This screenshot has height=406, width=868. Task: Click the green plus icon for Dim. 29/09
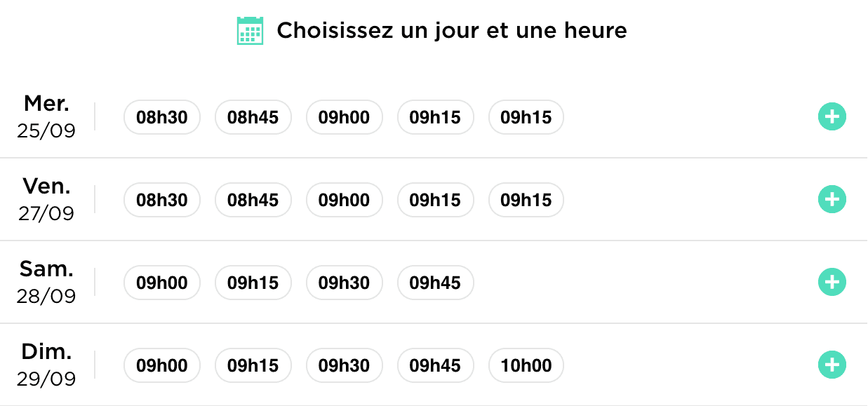pos(832,365)
